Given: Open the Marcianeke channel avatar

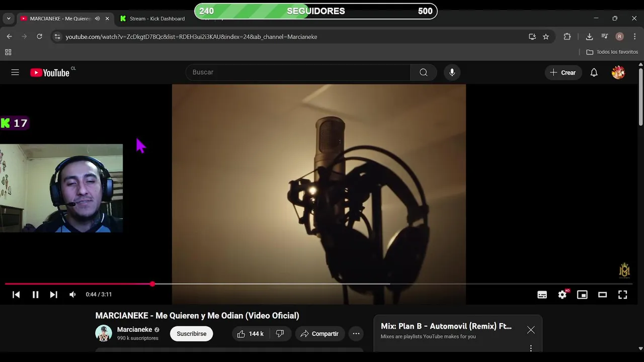Looking at the screenshot, I should click(x=104, y=334).
